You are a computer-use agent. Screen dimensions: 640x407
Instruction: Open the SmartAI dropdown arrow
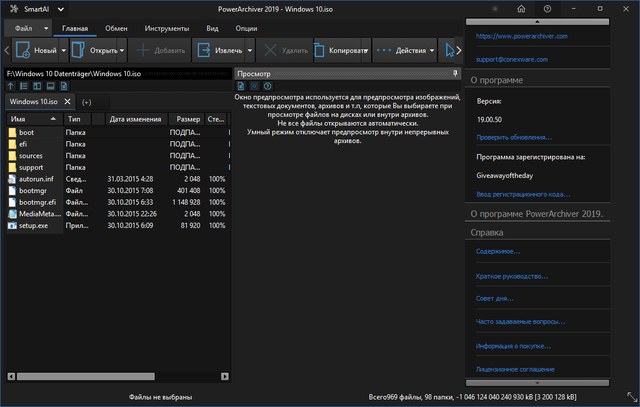click(61, 9)
